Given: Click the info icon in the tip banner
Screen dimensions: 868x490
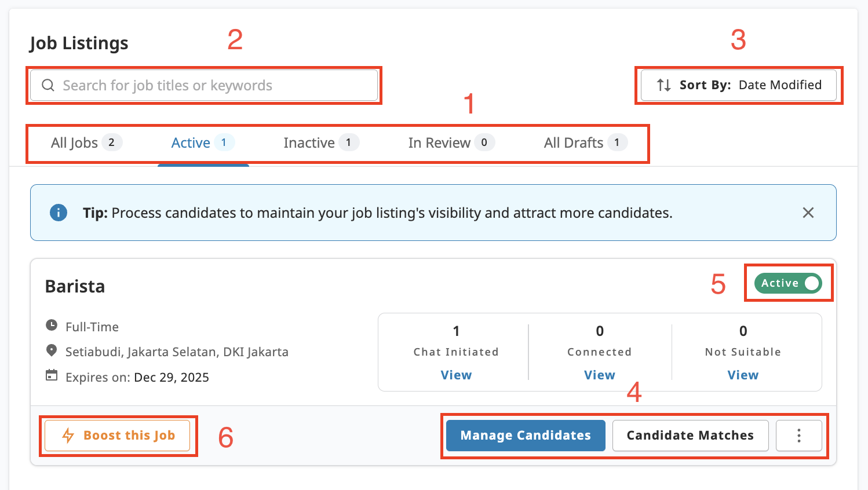Looking at the screenshot, I should [x=58, y=213].
